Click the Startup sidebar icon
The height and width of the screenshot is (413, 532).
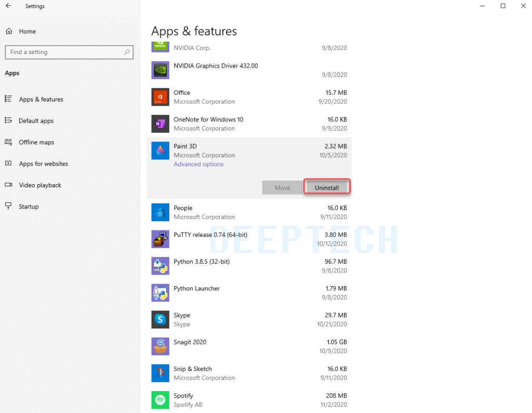8,206
